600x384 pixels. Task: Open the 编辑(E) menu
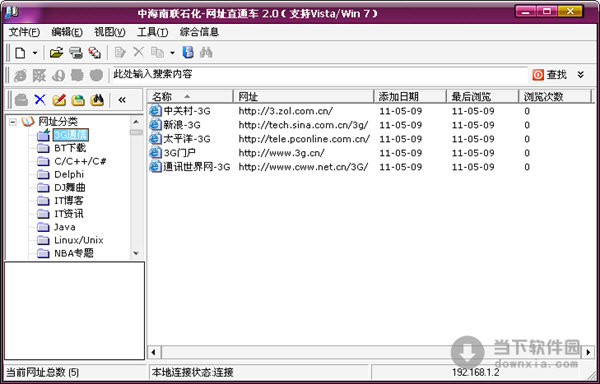pos(67,32)
